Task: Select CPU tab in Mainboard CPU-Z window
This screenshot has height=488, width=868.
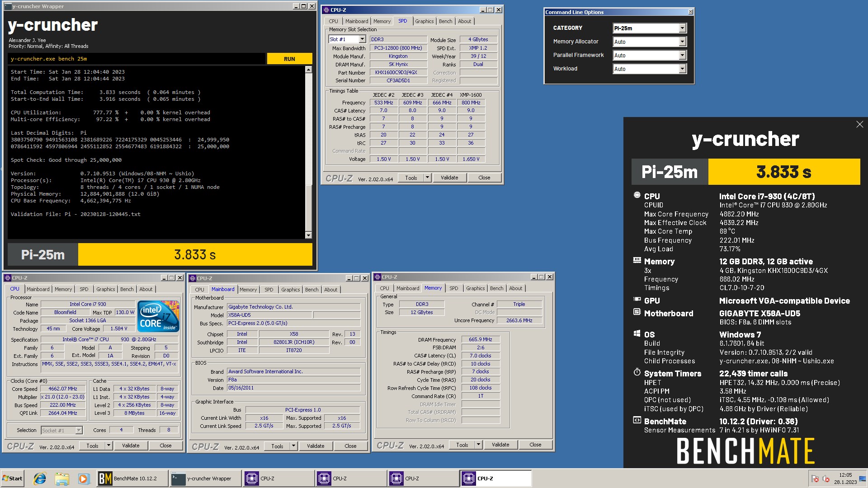Action: click(x=199, y=290)
